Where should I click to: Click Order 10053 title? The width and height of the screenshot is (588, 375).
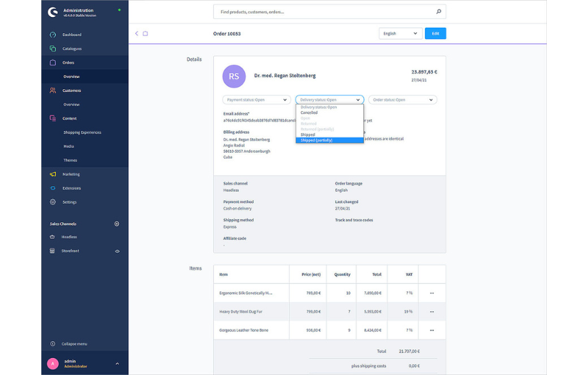pyautogui.click(x=227, y=34)
